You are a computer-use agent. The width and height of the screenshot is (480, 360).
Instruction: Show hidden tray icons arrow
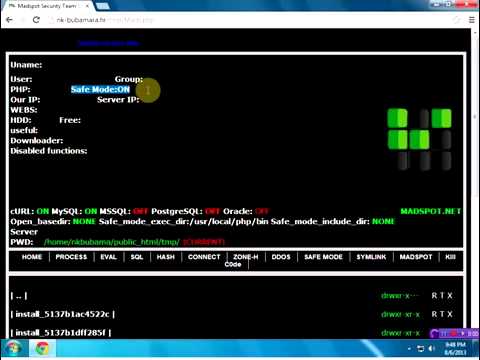[x=409, y=349]
